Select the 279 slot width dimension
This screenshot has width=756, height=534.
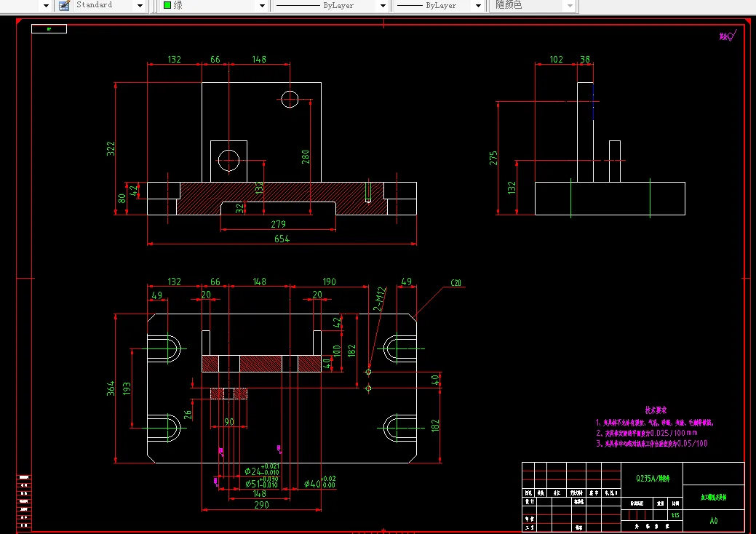pyautogui.click(x=278, y=224)
